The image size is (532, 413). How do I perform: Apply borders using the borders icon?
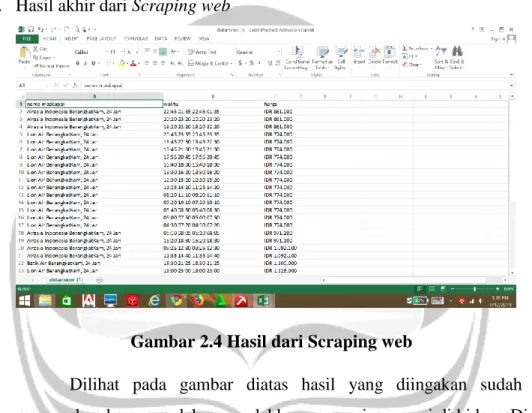tap(107, 63)
